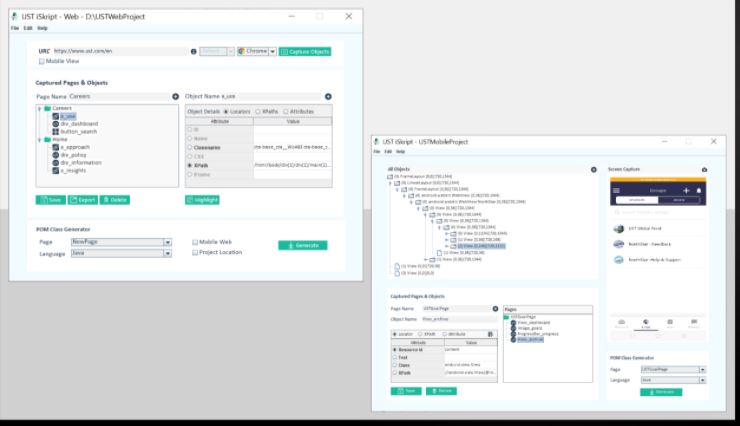Add a new object via Object Name plus icon
Image resolution: width=740 pixels, height=426 pixels.
(328, 97)
